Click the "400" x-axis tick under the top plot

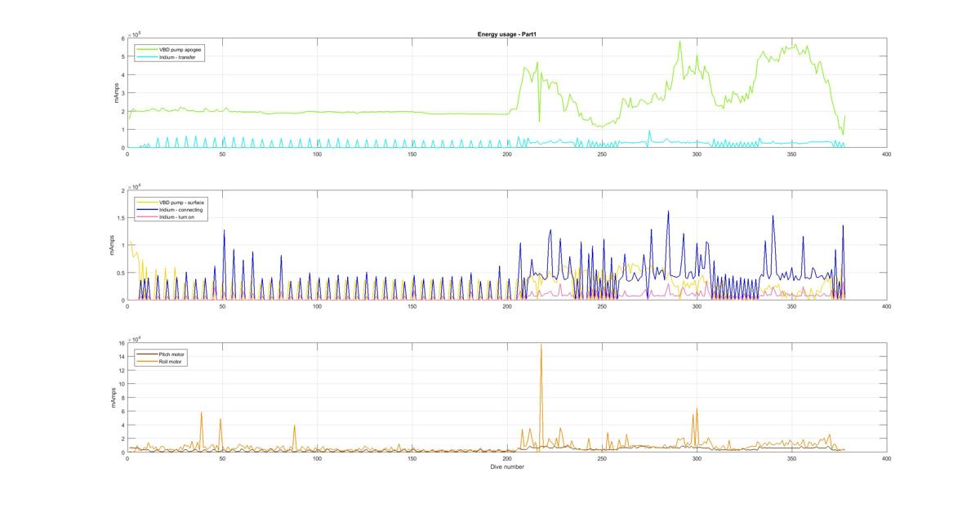pyautogui.click(x=886, y=154)
